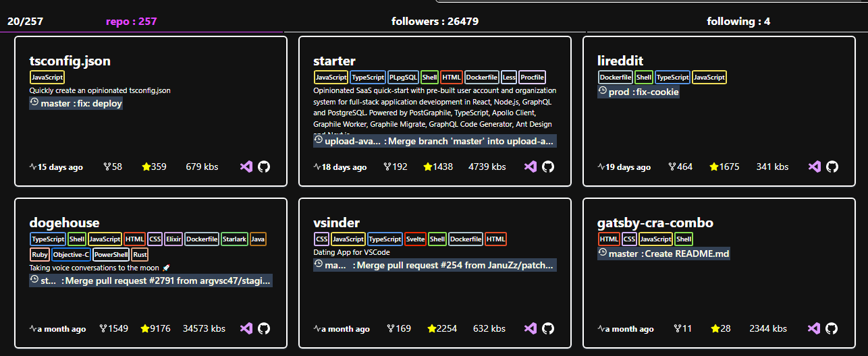Click the fork icon on lireddit card

(x=672, y=167)
